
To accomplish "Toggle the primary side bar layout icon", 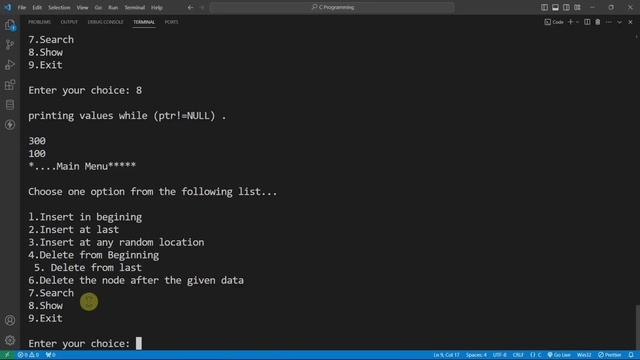I will [x=544, y=7].
